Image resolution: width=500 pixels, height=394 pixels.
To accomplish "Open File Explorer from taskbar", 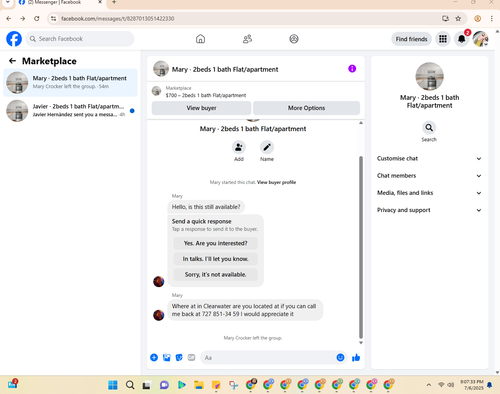I will [199, 385].
